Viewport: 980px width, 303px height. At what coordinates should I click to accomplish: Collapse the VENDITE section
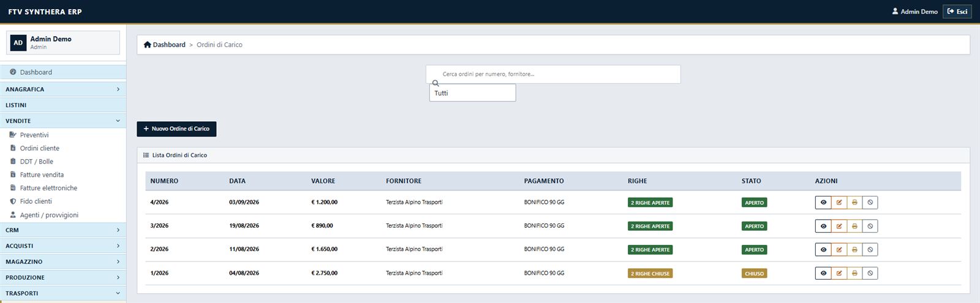tap(63, 121)
